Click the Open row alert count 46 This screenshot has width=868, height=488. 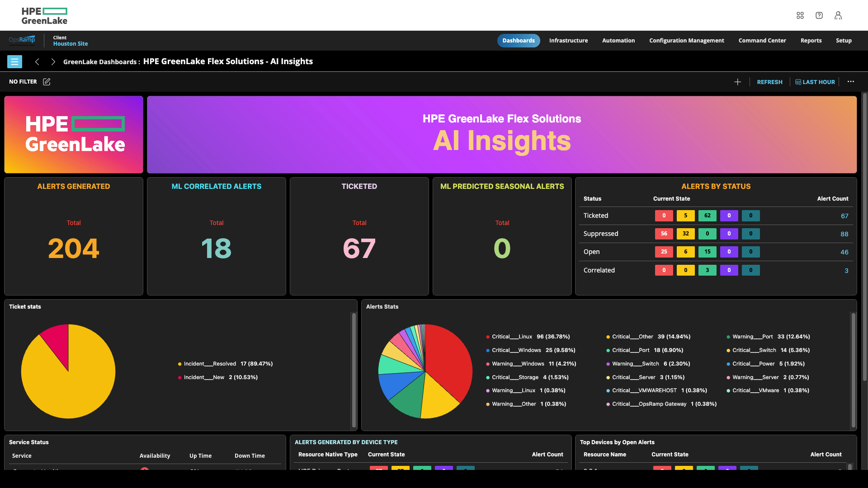(844, 252)
